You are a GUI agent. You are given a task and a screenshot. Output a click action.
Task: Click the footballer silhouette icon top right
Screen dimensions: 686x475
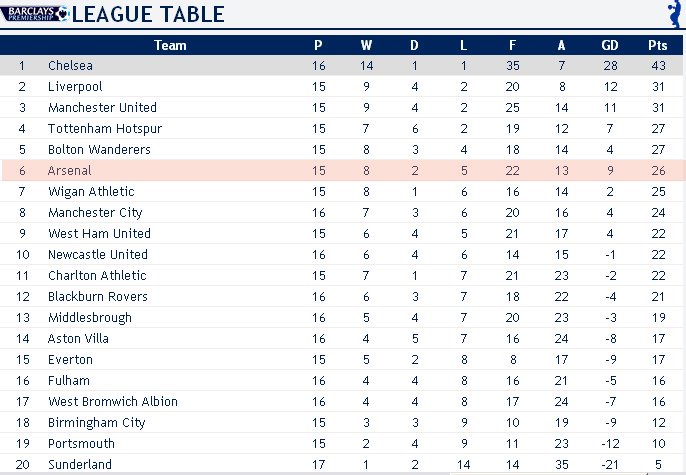click(676, 14)
